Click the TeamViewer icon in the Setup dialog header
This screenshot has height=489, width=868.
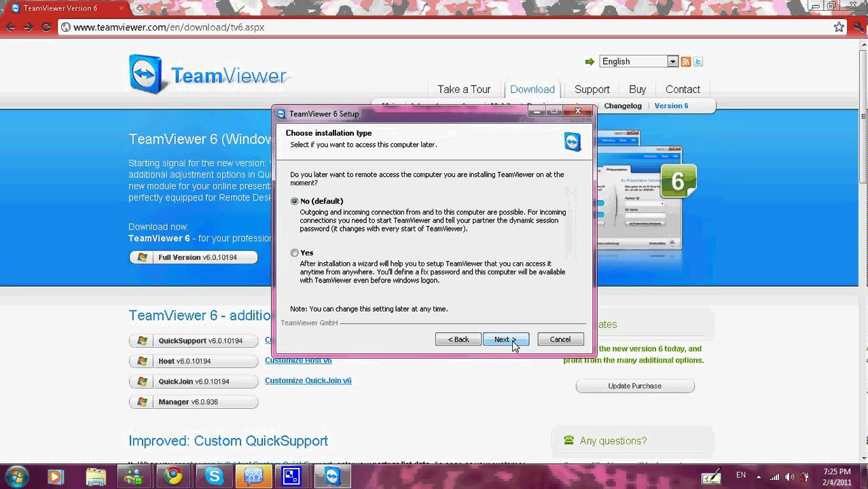point(573,141)
